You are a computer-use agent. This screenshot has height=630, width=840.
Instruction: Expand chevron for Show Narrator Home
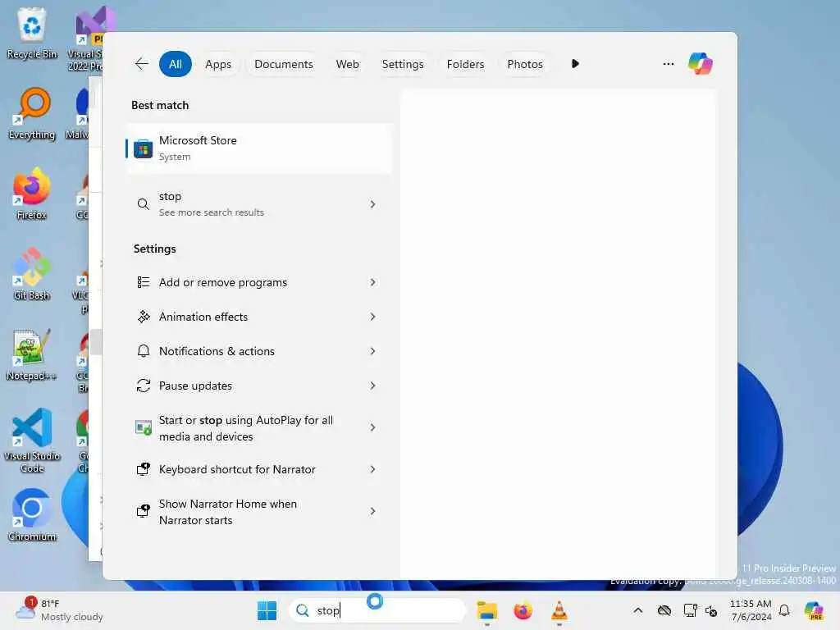click(373, 512)
